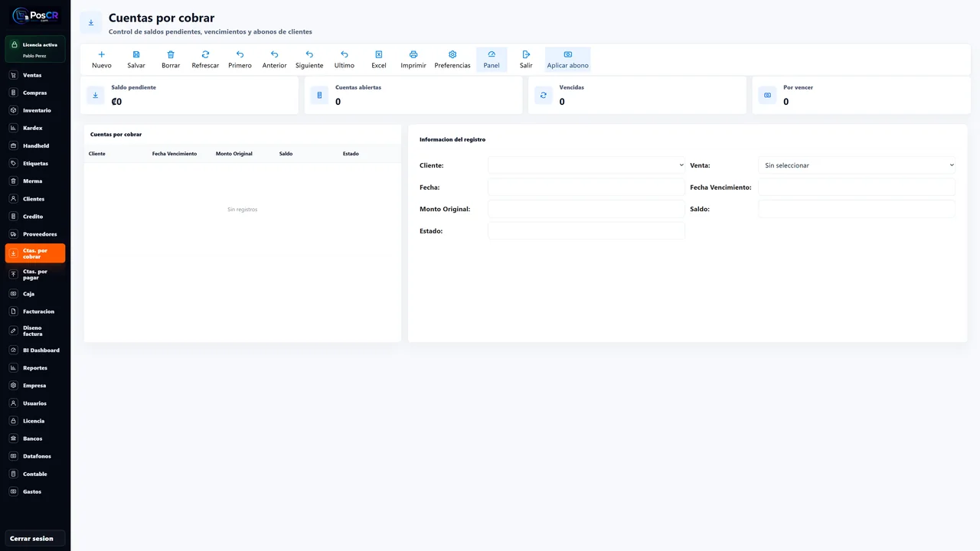The image size is (980, 551).
Task: Click the Por vencer card icon
Action: (x=768, y=96)
